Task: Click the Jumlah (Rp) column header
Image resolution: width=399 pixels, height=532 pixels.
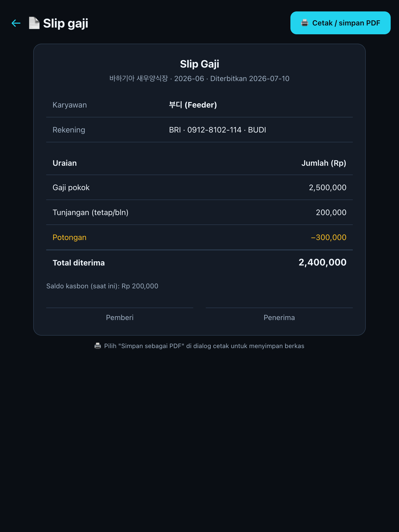Action: pos(324,163)
